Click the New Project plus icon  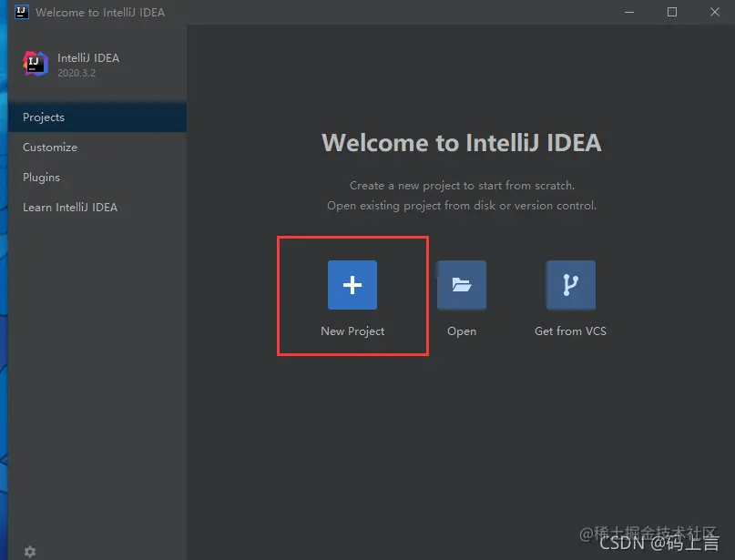352,285
